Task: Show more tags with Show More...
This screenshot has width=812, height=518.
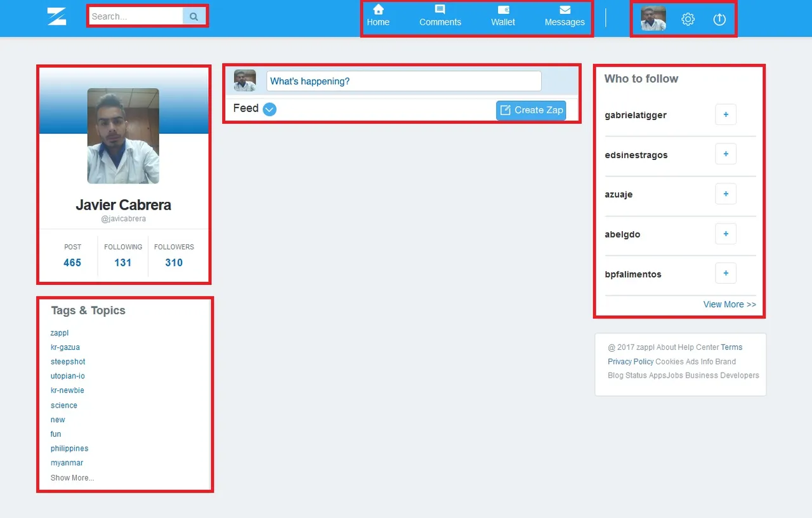Action: (x=72, y=478)
